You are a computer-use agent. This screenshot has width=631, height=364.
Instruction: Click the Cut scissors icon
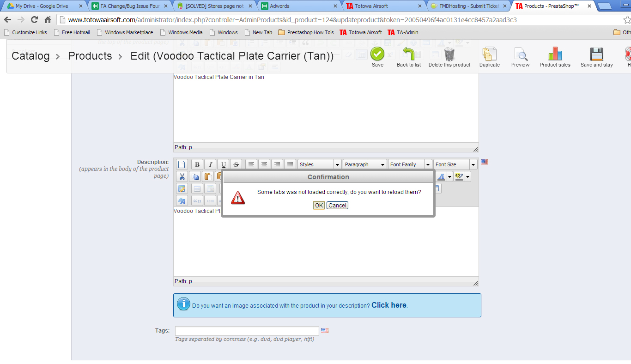(x=182, y=176)
